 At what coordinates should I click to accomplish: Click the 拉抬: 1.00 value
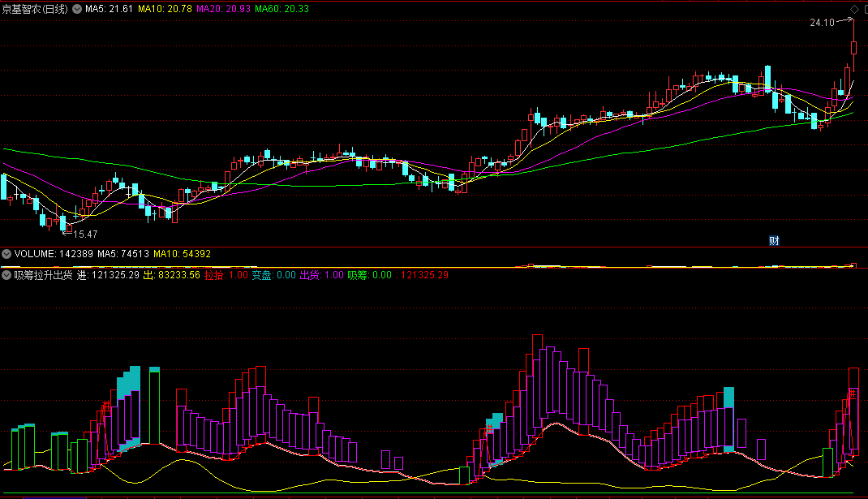(226, 275)
